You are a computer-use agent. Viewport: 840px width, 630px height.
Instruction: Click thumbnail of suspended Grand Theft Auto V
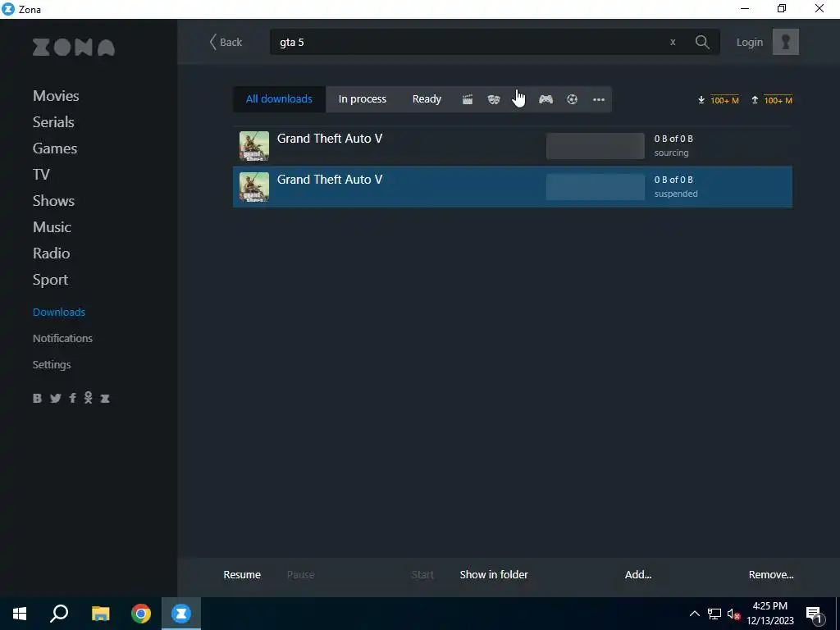pos(254,186)
